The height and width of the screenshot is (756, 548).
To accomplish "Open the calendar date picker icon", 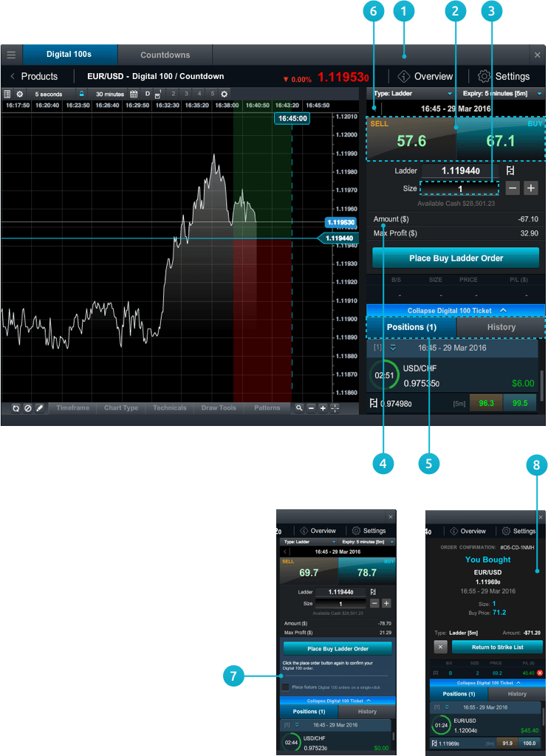I will (x=134, y=94).
